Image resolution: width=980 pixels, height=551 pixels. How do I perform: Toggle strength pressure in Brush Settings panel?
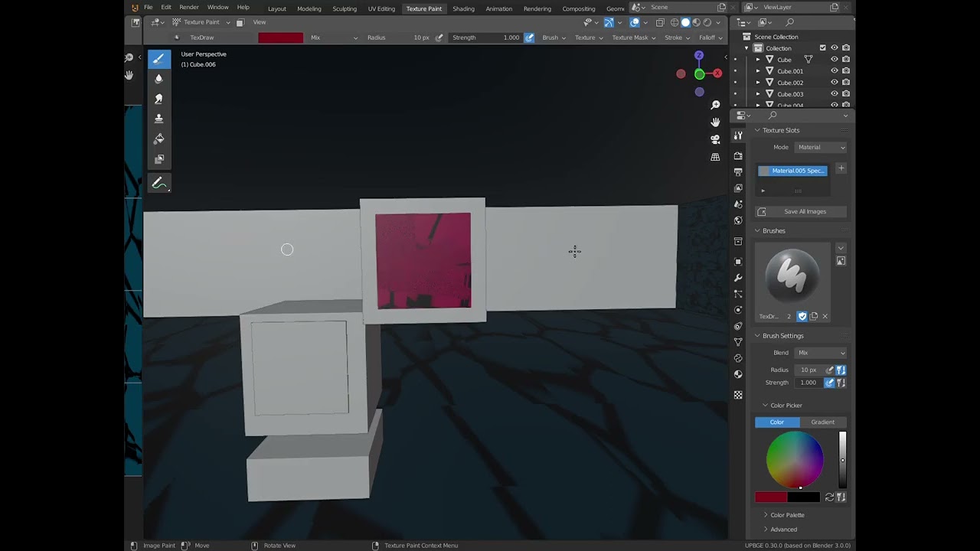click(x=830, y=383)
